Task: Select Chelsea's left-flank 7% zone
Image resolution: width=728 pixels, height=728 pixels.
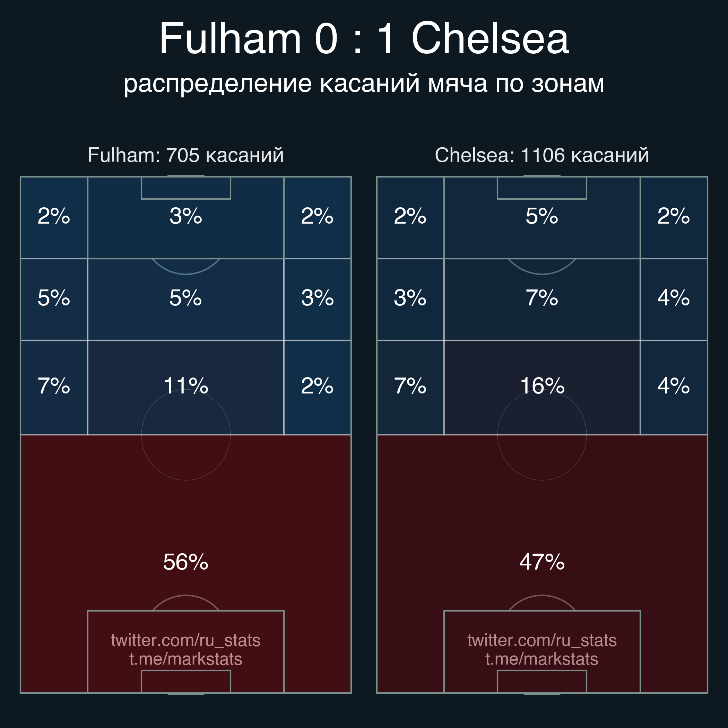Action: [x=410, y=385]
